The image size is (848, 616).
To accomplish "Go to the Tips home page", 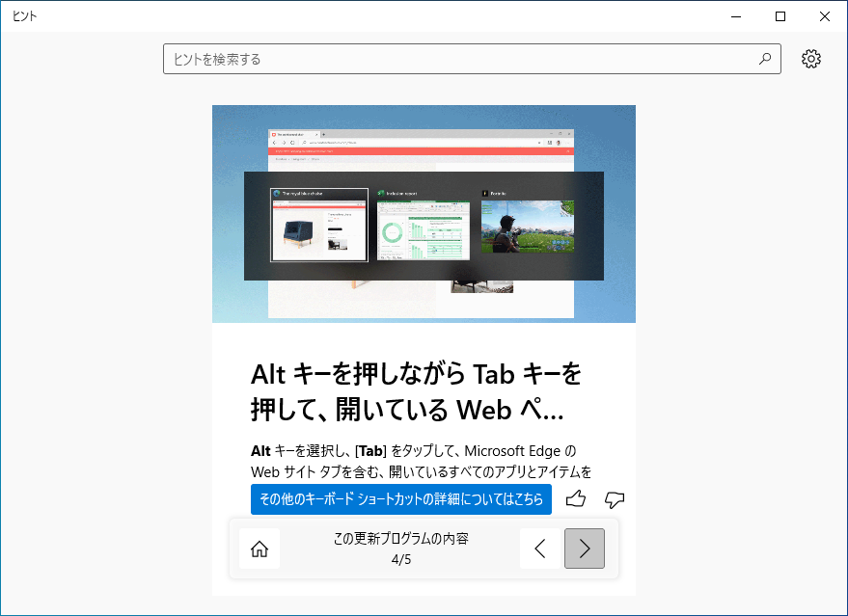I will [x=260, y=549].
